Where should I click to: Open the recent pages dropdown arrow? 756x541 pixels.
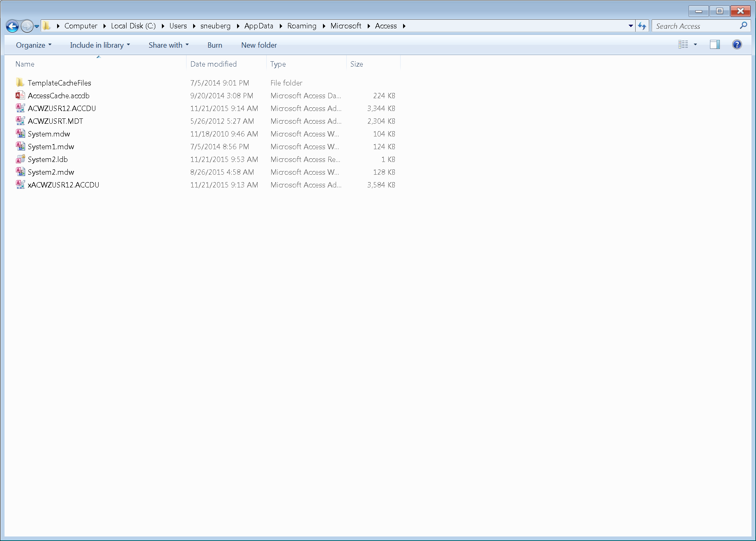click(37, 26)
